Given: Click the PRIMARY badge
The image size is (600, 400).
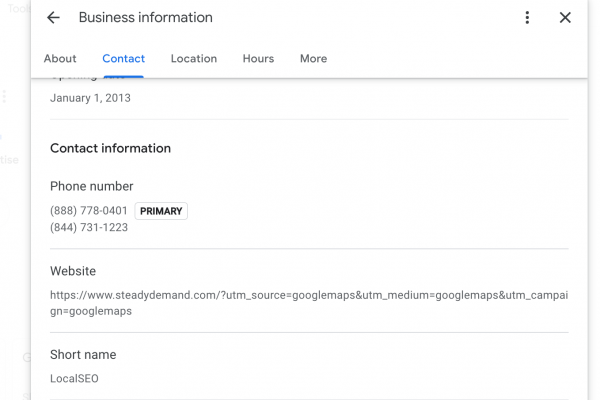Looking at the screenshot, I should click(x=161, y=211).
